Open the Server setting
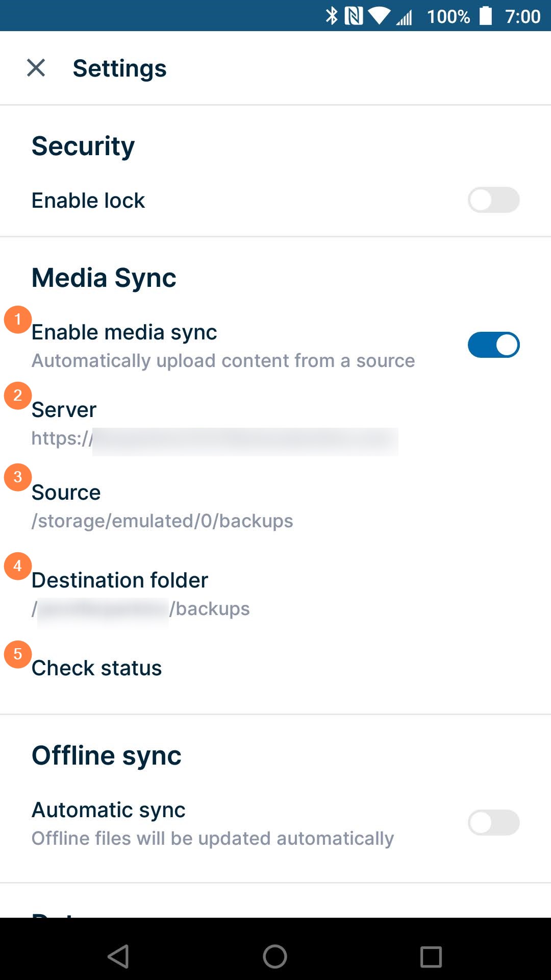The image size is (551, 980). click(64, 410)
